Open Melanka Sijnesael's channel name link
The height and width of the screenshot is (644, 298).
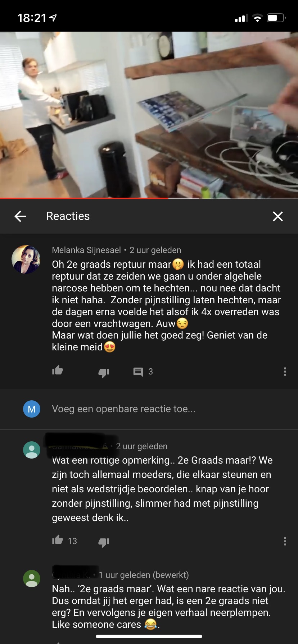86,250
